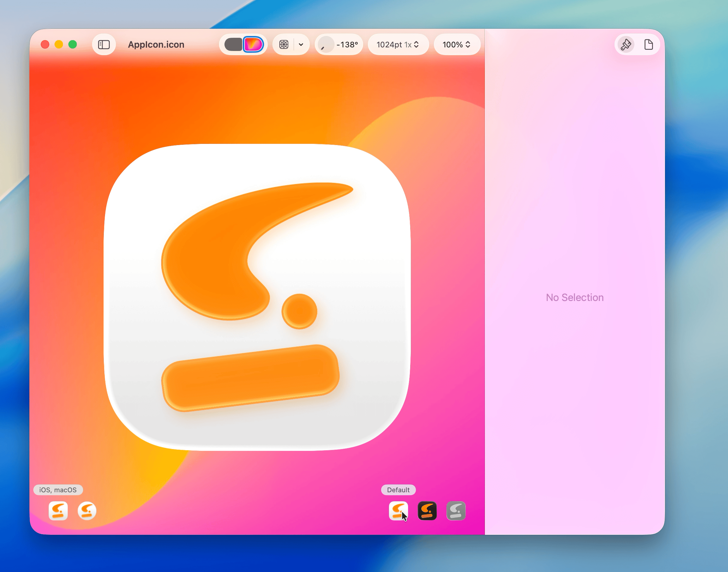Click the Default appearance label
The image size is (728, 572).
pyautogui.click(x=398, y=490)
